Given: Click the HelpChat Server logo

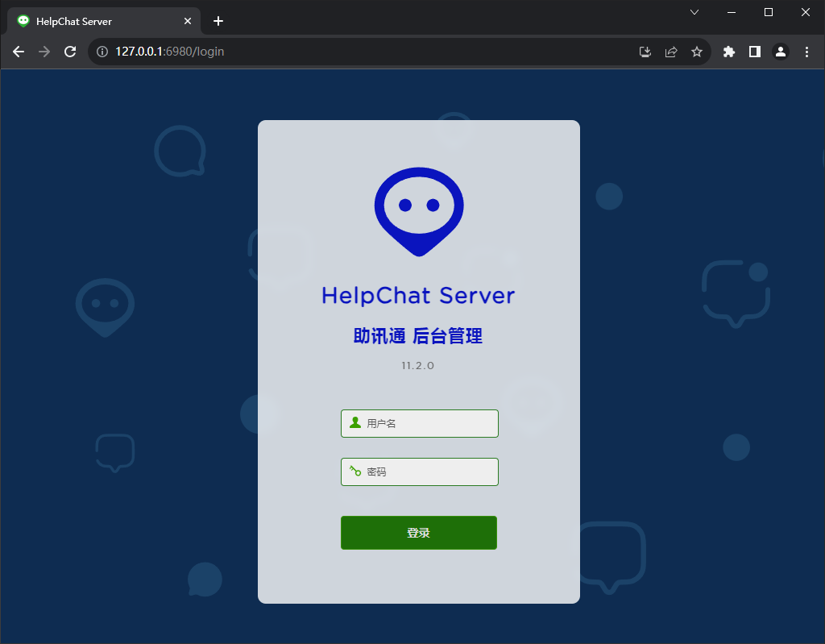Looking at the screenshot, I should [x=419, y=212].
